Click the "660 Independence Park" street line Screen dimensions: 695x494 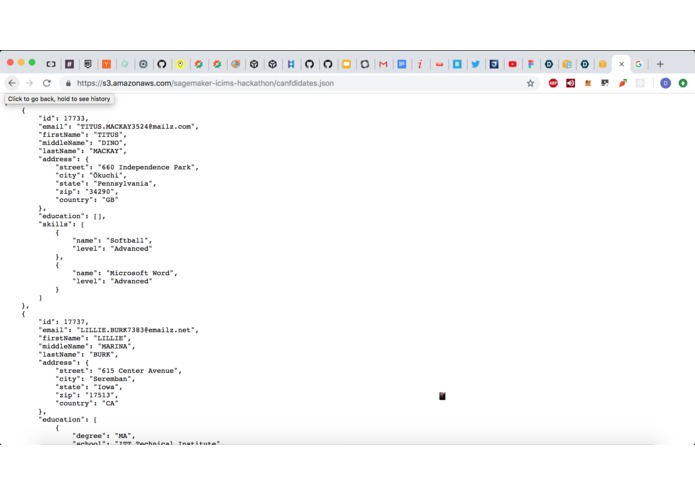tap(127, 167)
